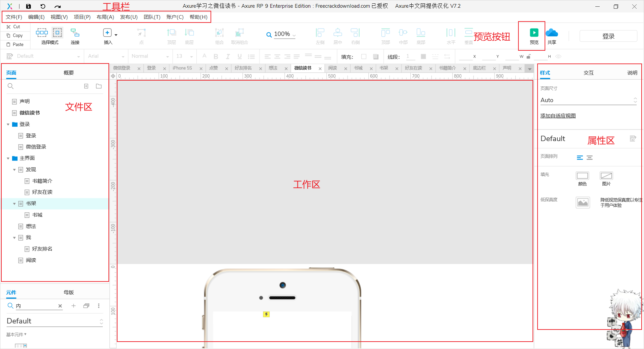
Task: Show the overflow list of open page tabs
Action: (x=530, y=69)
